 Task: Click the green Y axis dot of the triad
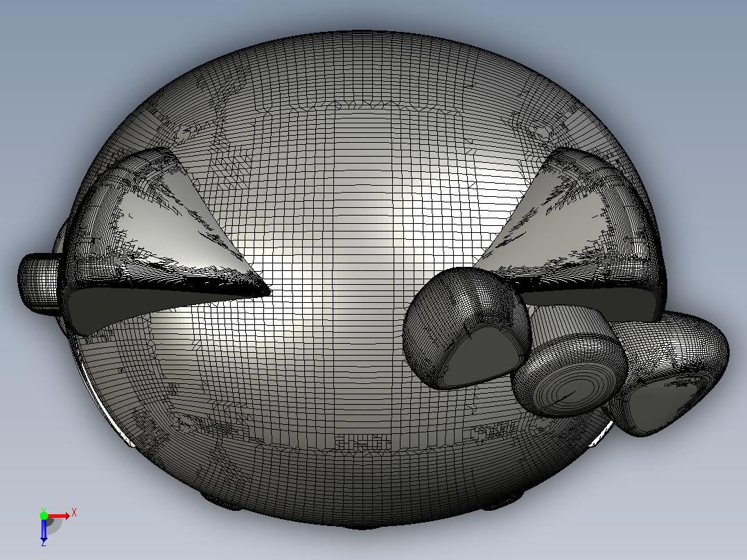click(44, 515)
